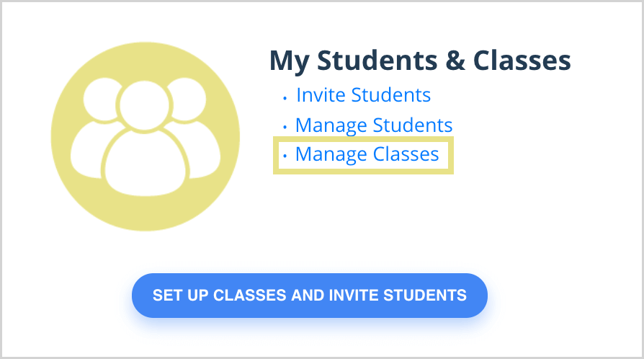Select the My Students & Classes heading
Screen dimensions: 644x359
click(x=420, y=61)
